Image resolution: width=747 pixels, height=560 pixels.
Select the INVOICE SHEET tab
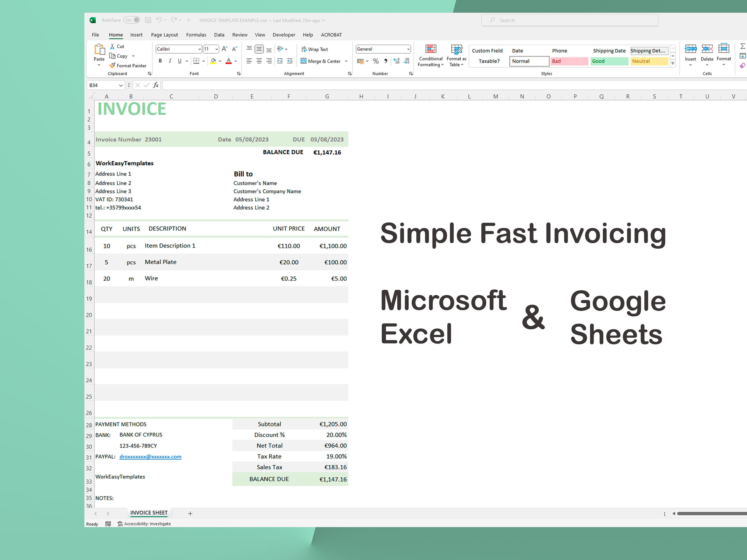[x=149, y=512]
